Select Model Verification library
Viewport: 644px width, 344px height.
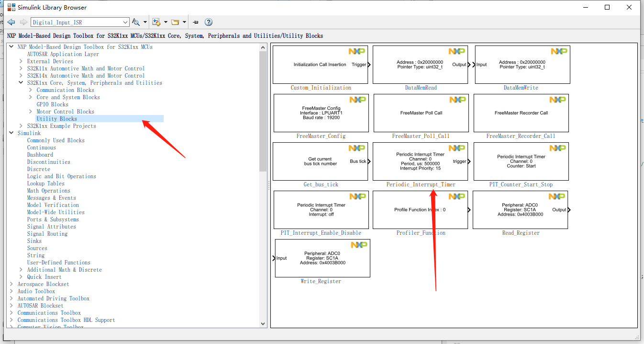coord(53,205)
